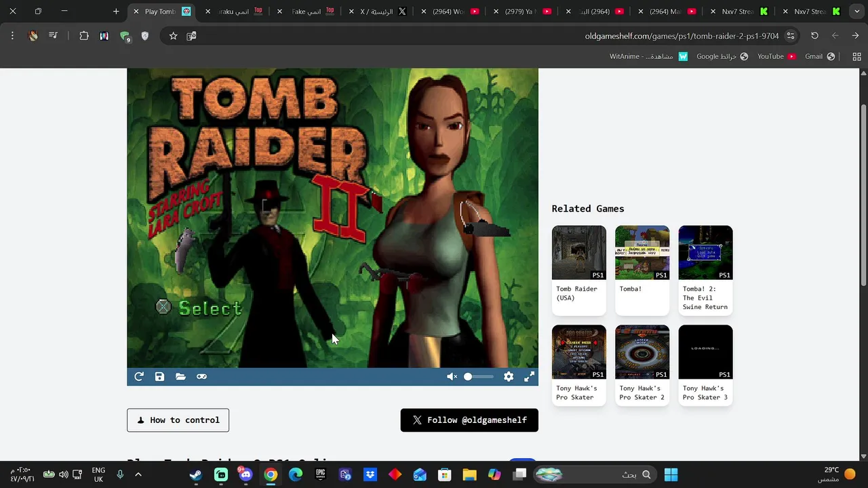Open Steam from the taskbar
Viewport: 868px width, 488px height.
[x=196, y=474]
